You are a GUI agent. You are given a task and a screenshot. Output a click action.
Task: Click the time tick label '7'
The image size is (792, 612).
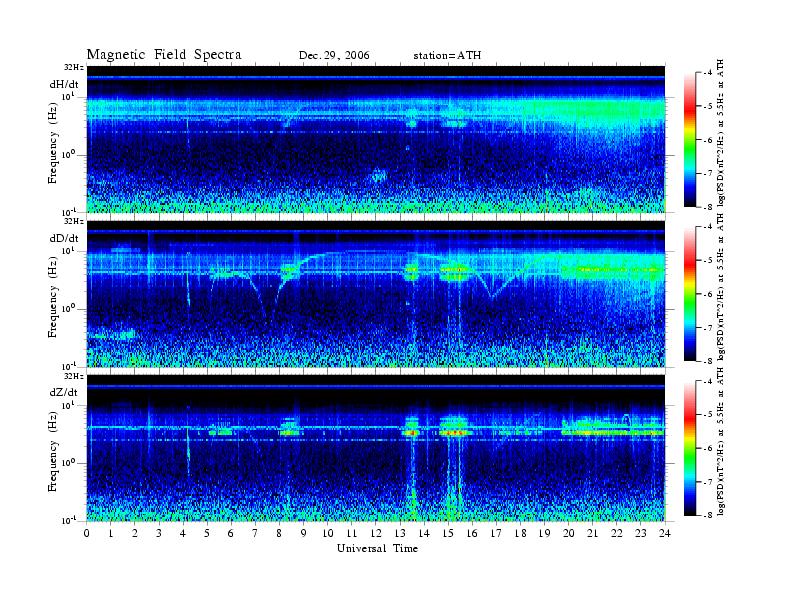[x=255, y=533]
